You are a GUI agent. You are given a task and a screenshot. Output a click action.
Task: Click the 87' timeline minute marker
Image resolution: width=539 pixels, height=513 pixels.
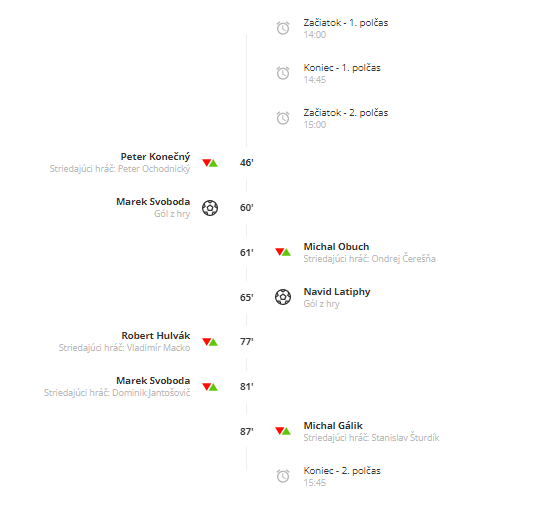point(246,432)
